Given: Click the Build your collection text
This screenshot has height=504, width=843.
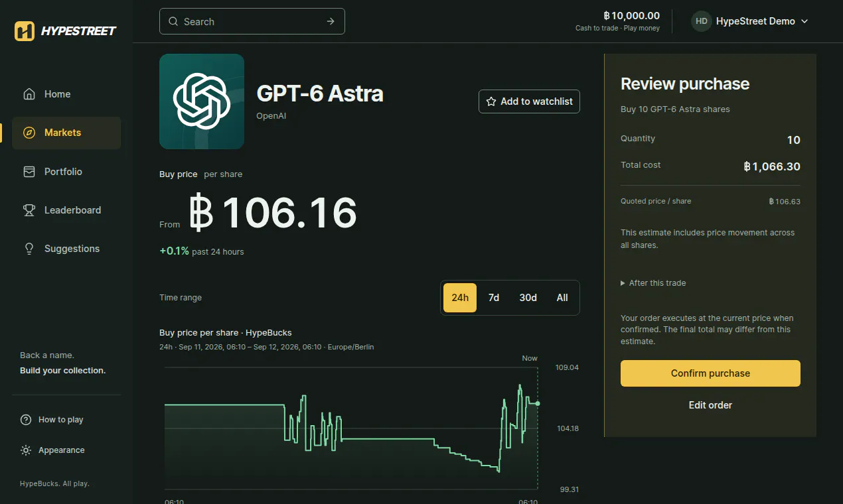Looking at the screenshot, I should coord(62,371).
